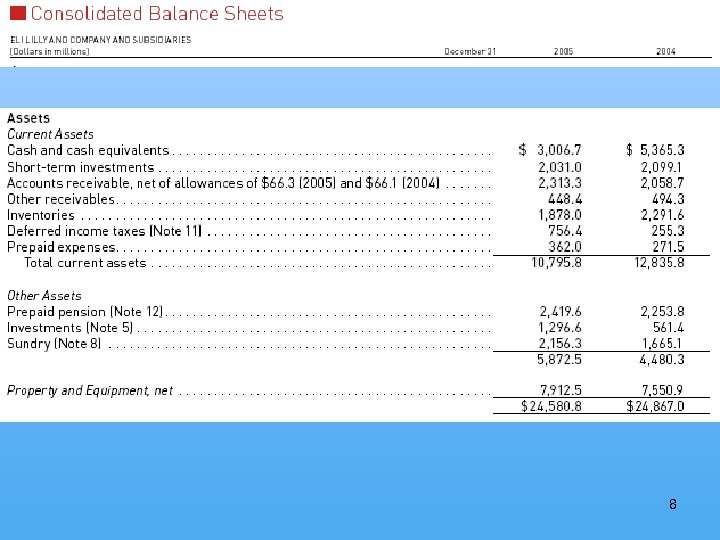
Task: Click the value '7,550.9'
Action: [x=663, y=390]
